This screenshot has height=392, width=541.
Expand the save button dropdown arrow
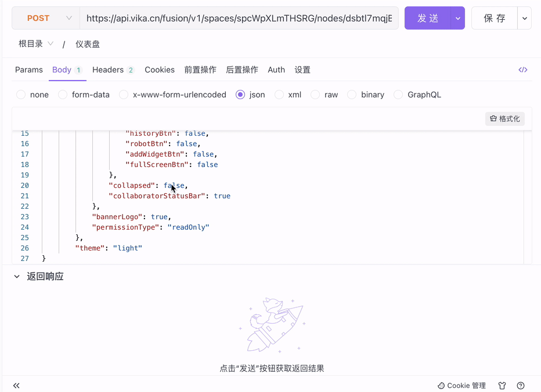(524, 19)
